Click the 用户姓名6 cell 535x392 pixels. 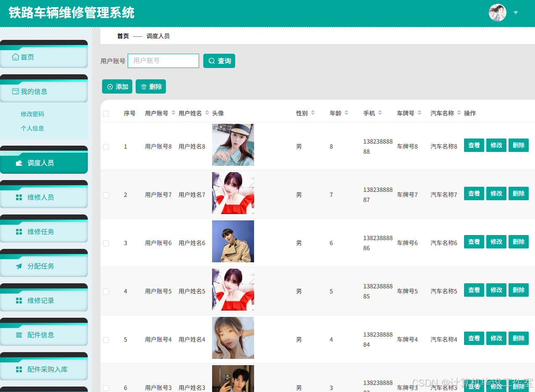click(192, 243)
